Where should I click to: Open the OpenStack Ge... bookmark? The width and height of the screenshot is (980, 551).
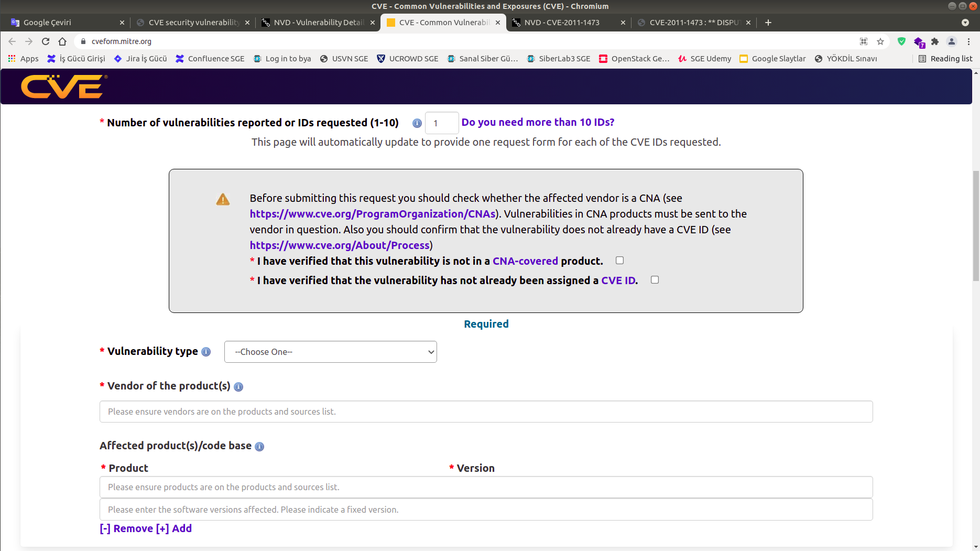pyautogui.click(x=635, y=59)
